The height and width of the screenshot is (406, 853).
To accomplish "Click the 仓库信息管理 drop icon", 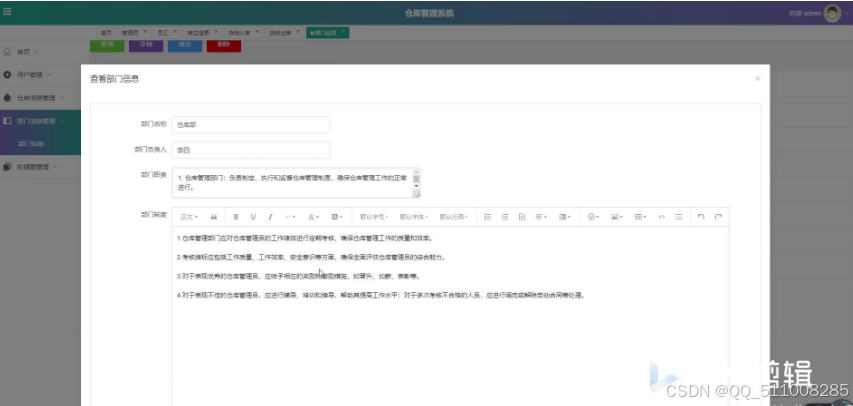I will (x=7, y=98).
